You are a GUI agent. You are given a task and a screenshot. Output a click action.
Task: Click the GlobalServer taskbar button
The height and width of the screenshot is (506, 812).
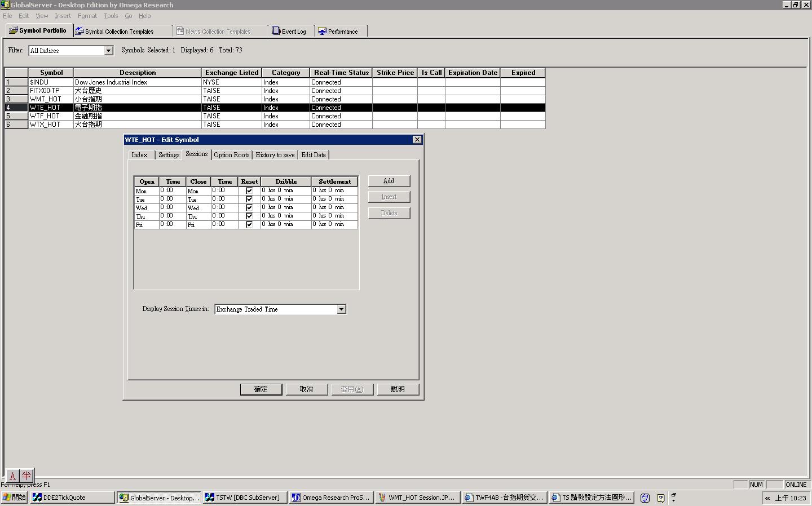coord(158,498)
